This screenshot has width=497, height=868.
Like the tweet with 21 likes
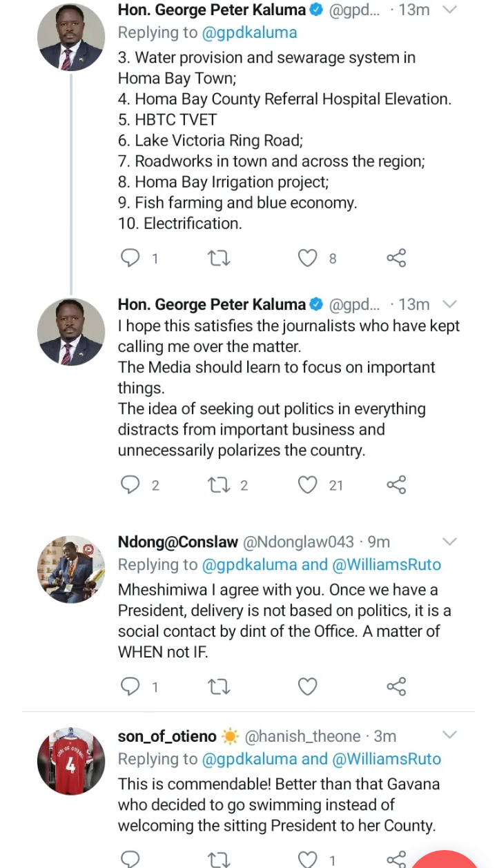click(x=308, y=485)
